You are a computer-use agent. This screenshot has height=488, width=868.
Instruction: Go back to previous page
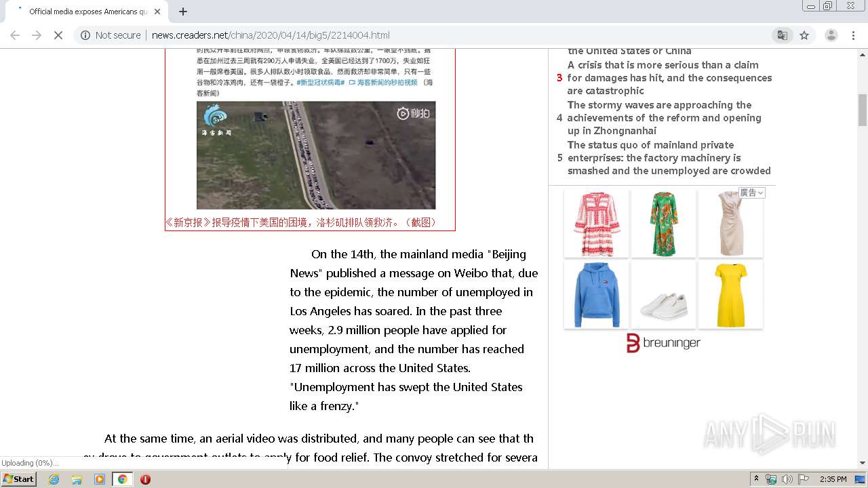15,35
